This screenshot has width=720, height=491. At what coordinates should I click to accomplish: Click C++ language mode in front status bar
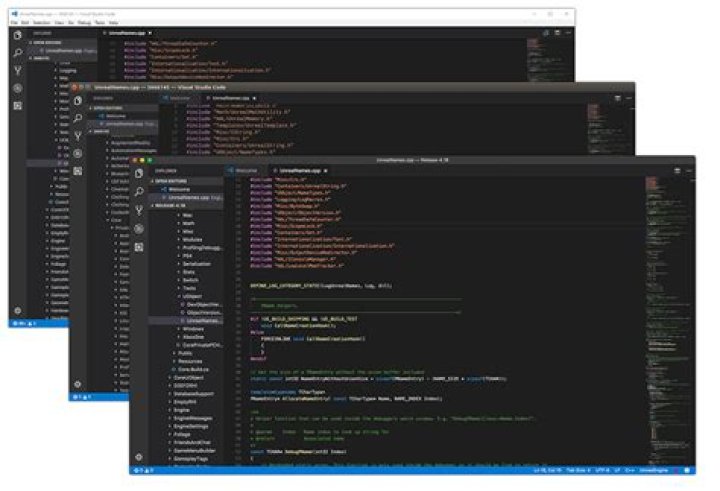[630, 470]
